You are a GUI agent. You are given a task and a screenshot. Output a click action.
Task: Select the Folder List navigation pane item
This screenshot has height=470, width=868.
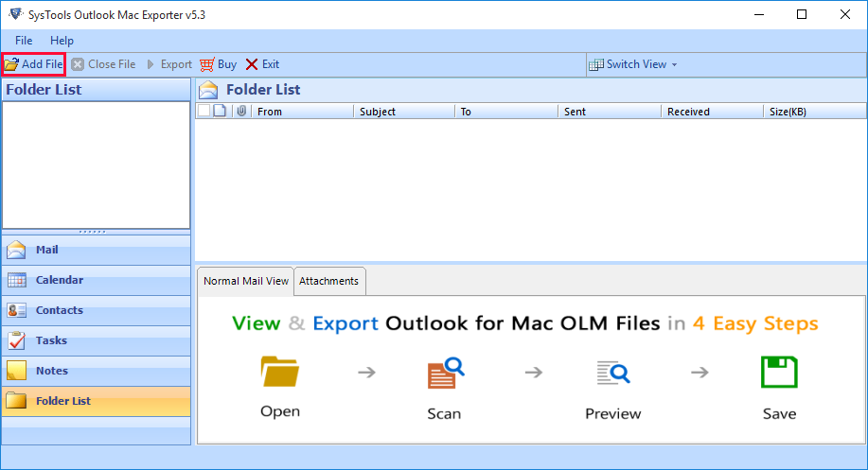(x=96, y=401)
